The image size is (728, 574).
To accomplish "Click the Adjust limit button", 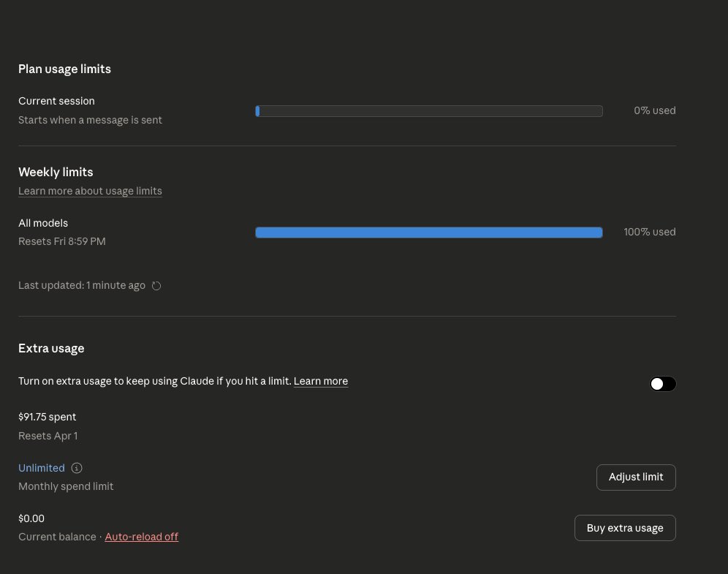I will (636, 477).
